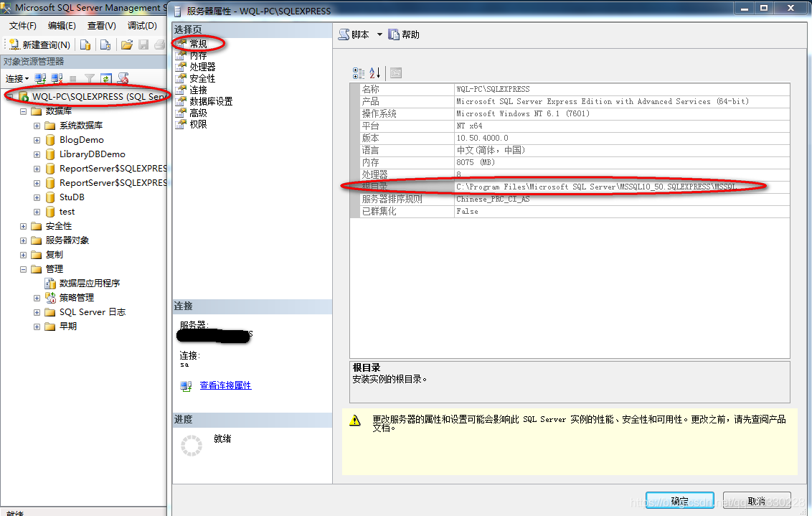
Task: Select the WQL-PC\SQLEXPRESS server node in the tree
Action: tap(98, 97)
